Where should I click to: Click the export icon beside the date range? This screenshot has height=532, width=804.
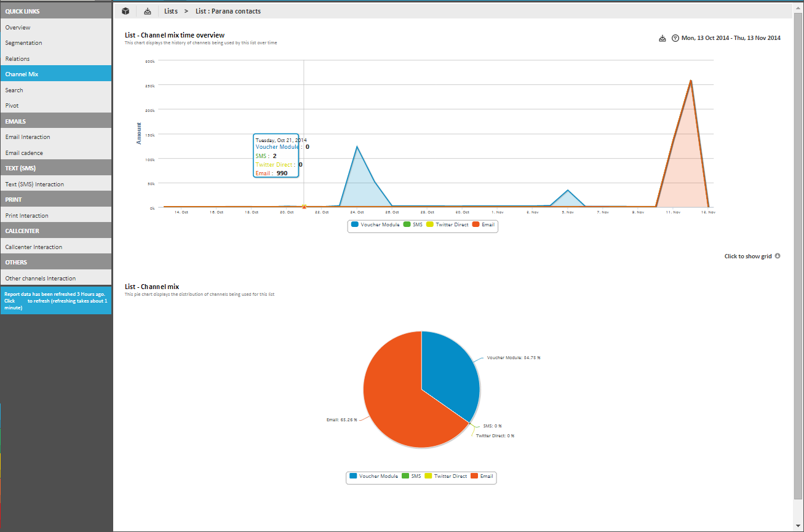(662, 38)
